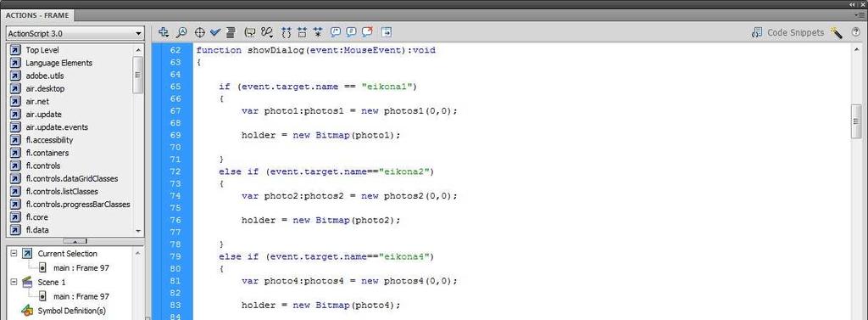The height and width of the screenshot is (320, 868).
Task: Open Language Elements category
Action: [58, 63]
